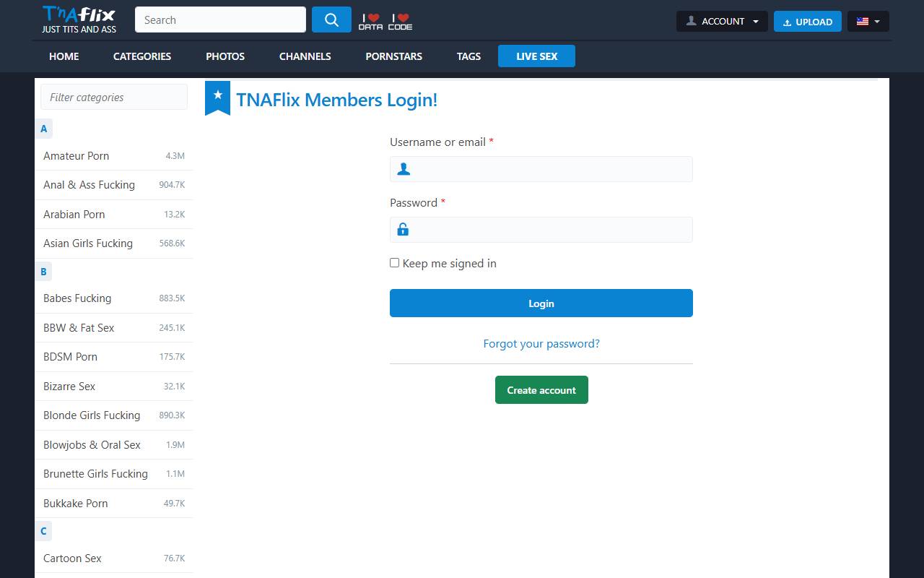Click the Username or email input
This screenshot has width=924, height=578.
(x=541, y=169)
